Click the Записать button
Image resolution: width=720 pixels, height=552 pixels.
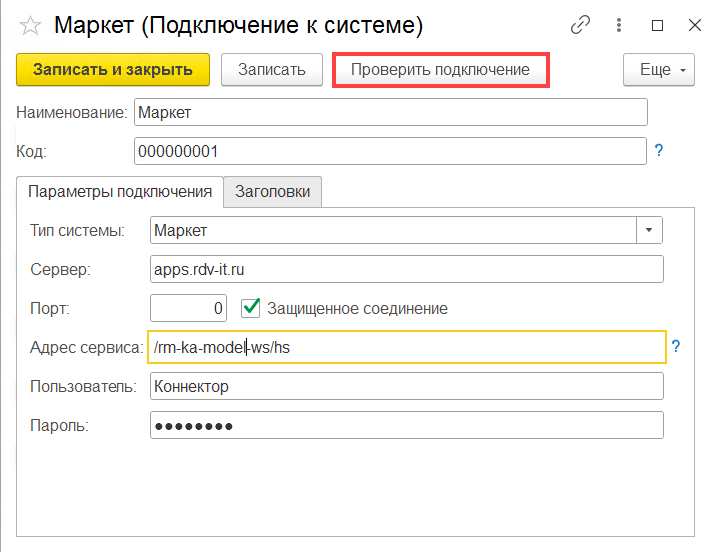(x=271, y=70)
